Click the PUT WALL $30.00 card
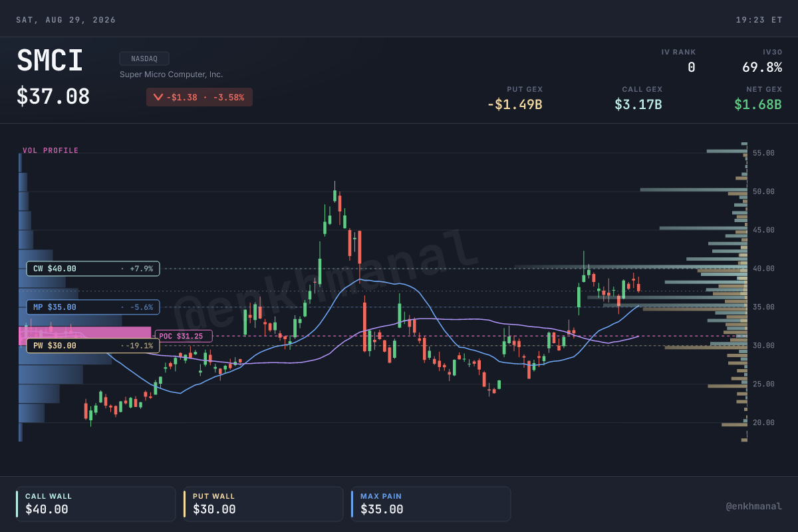Image resolution: width=798 pixels, height=532 pixels. (263, 504)
